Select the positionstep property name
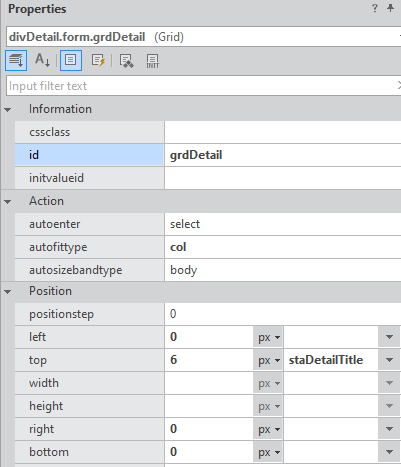Screen dimensions: 401x467 pyautogui.click(x=89, y=314)
